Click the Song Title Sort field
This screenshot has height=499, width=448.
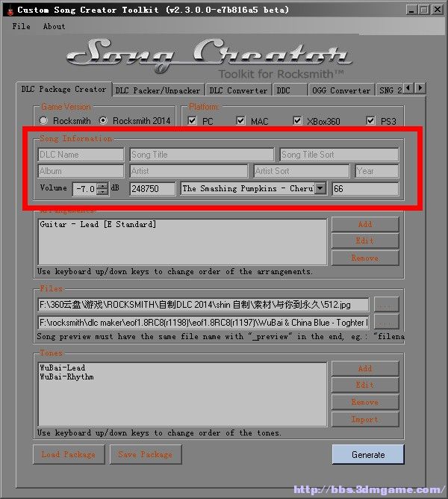click(339, 155)
